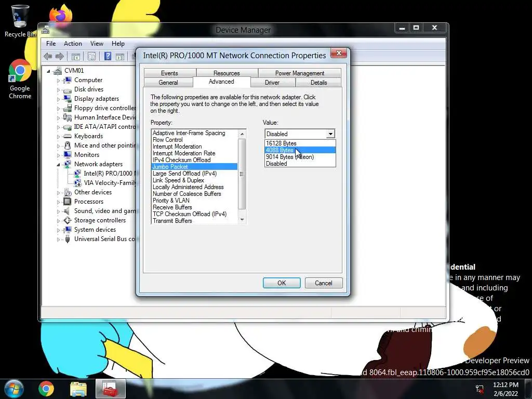Collapse the Network adapters tree node
The height and width of the screenshot is (399, 532).
click(58, 165)
